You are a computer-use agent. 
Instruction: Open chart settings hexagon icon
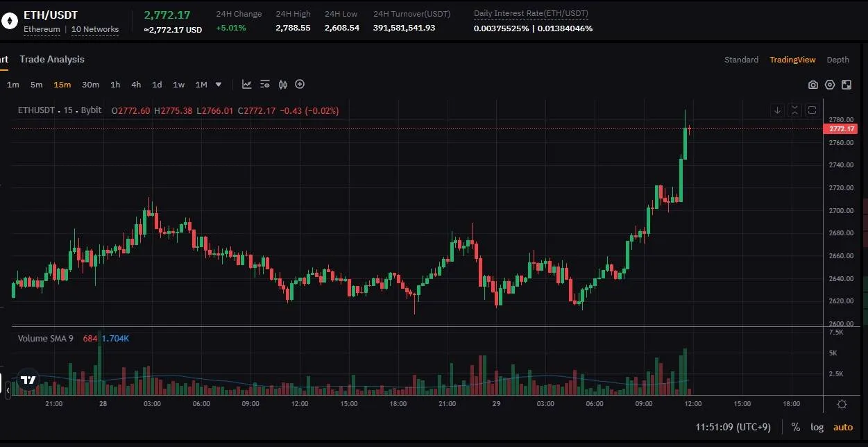[830, 85]
